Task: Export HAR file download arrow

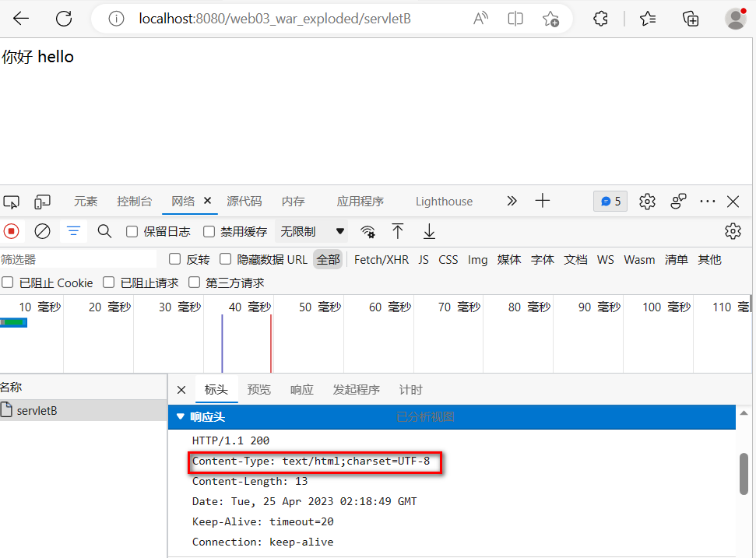Action: [x=429, y=231]
